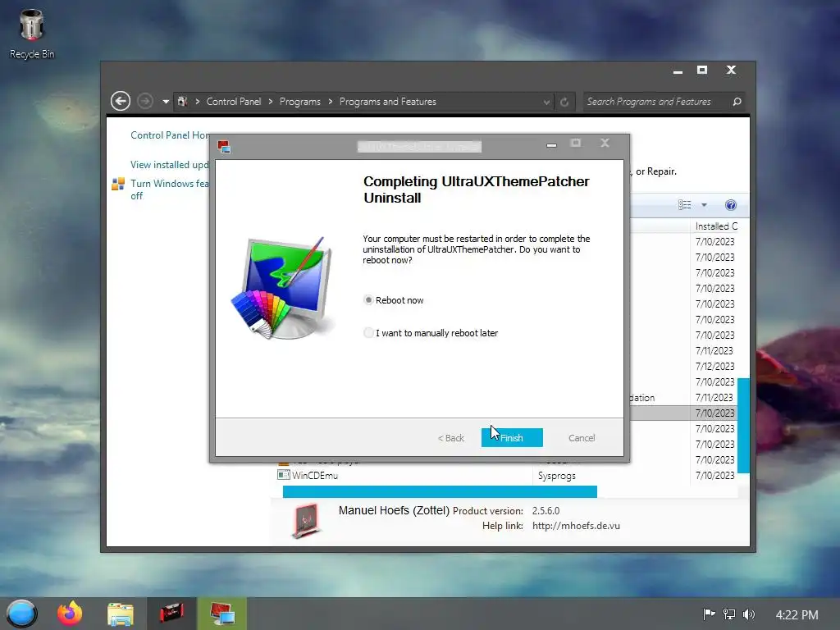
Task: Open the volume speaker tray icon
Action: pyautogui.click(x=749, y=614)
